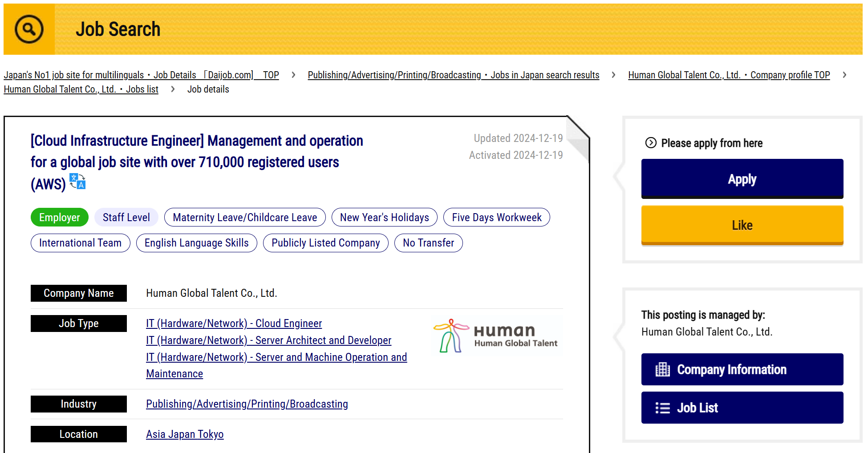Click the Location label
This screenshot has height=453, width=868.
coord(79,434)
